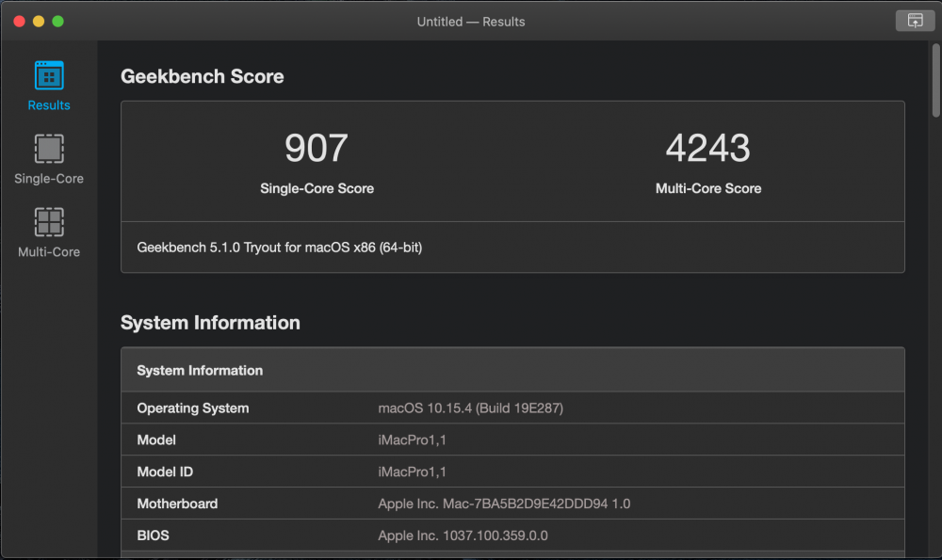Click the Geekbench 5.1.0 Tryout version text
This screenshot has width=942, height=560.
(x=280, y=248)
